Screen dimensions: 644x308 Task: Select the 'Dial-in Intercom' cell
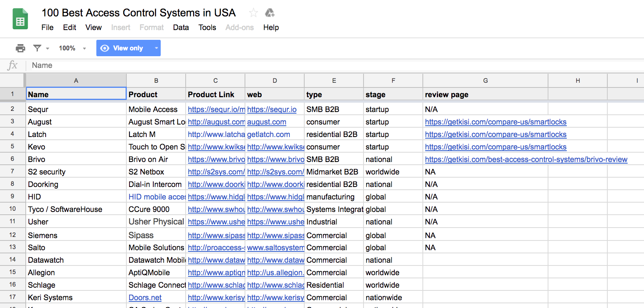pos(156,184)
